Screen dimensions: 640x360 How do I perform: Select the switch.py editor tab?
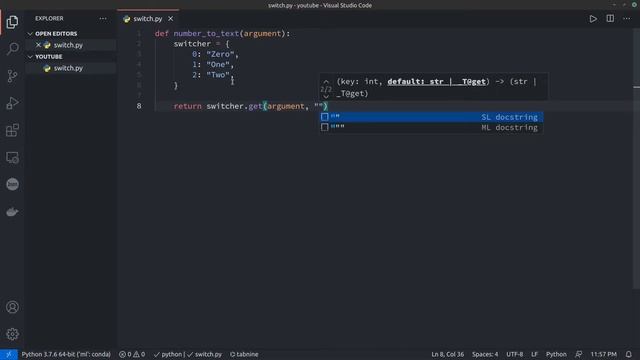[x=148, y=19]
